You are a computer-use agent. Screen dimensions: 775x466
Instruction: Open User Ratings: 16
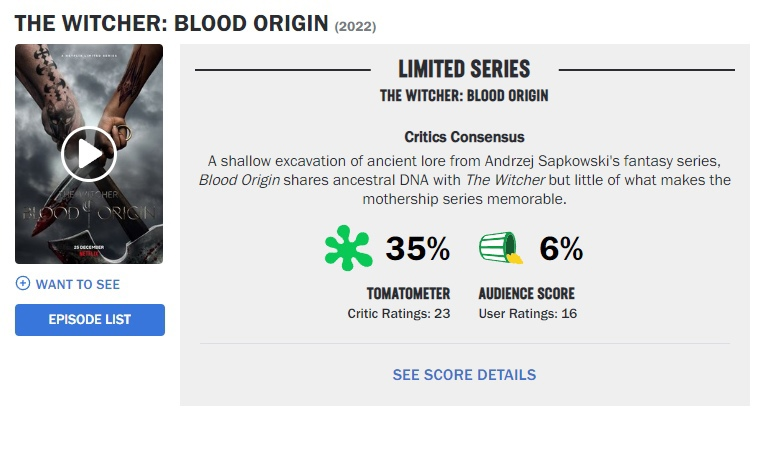pyautogui.click(x=527, y=313)
